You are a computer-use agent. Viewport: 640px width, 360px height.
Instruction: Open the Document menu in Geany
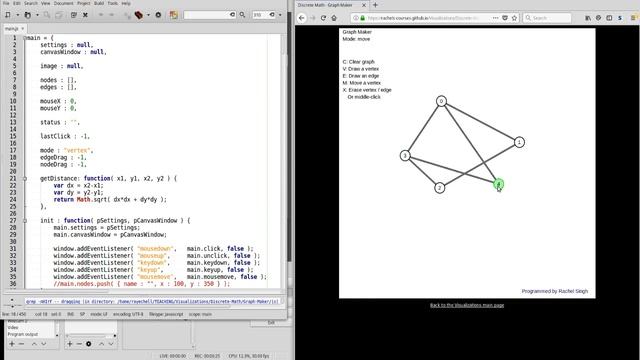point(64,3)
